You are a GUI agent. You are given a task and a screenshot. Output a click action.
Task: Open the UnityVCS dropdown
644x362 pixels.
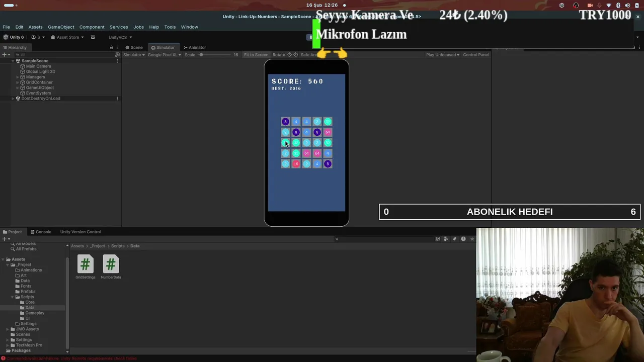(x=120, y=37)
